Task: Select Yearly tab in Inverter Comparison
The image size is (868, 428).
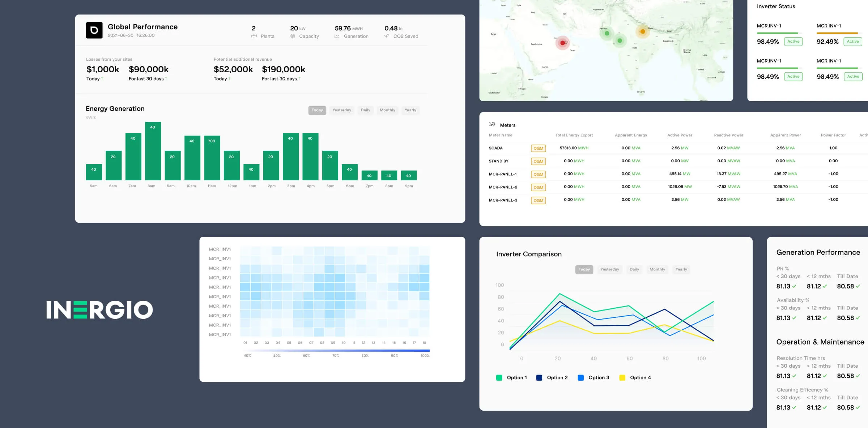Action: (681, 269)
